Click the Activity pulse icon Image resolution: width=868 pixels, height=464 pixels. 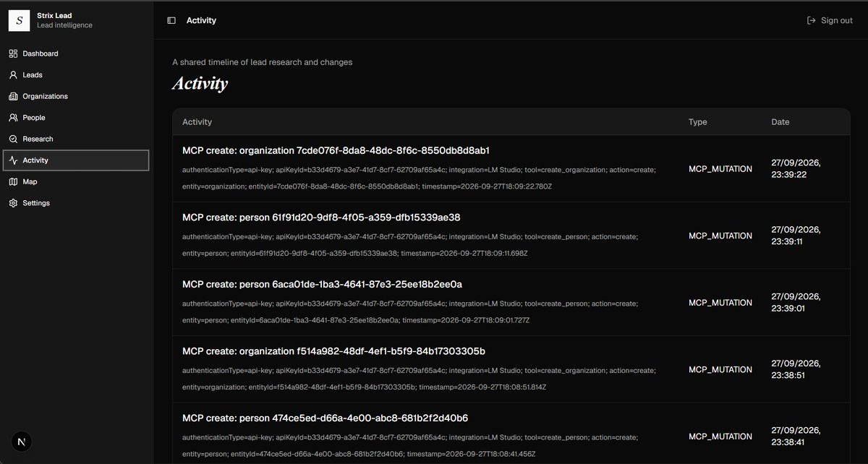click(x=13, y=160)
